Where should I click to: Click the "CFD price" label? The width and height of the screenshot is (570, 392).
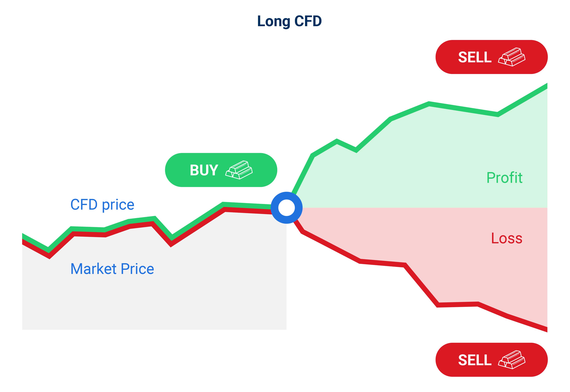click(102, 205)
